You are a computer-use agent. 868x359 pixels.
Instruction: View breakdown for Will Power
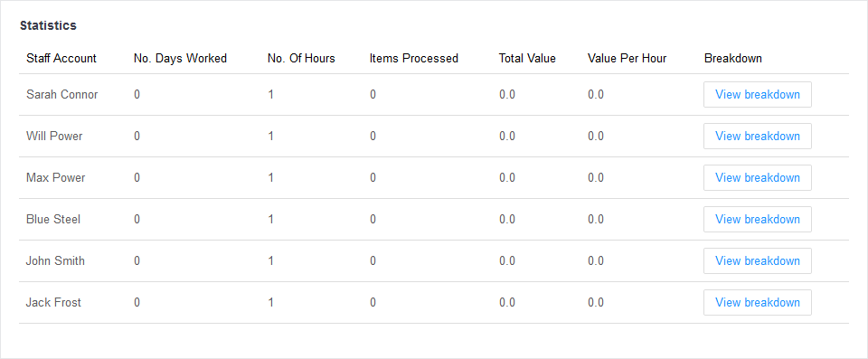[x=758, y=137]
